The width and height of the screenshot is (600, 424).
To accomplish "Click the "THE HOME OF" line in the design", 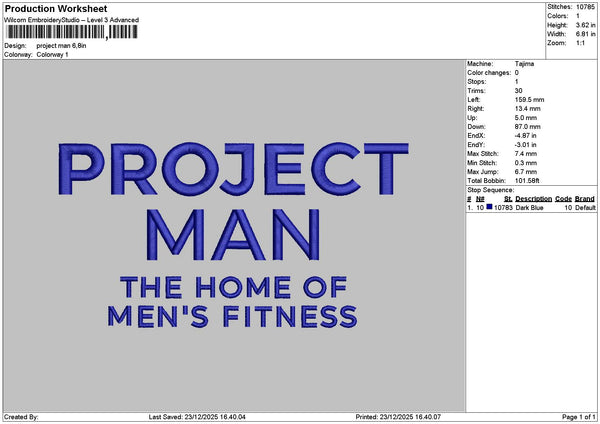I will coord(233,287).
